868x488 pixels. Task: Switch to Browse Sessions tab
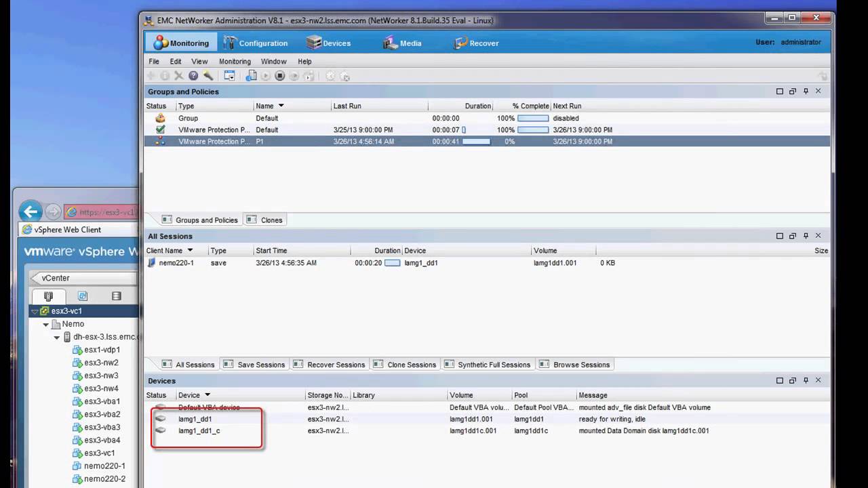point(575,364)
